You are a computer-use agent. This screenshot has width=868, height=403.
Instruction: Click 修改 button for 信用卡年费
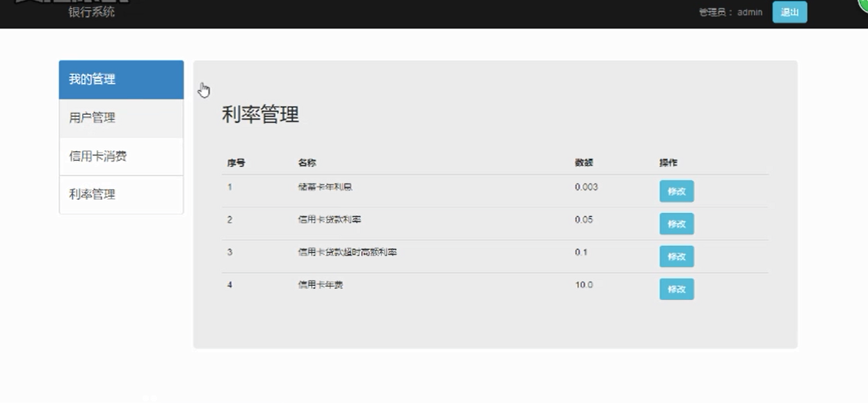[676, 289]
